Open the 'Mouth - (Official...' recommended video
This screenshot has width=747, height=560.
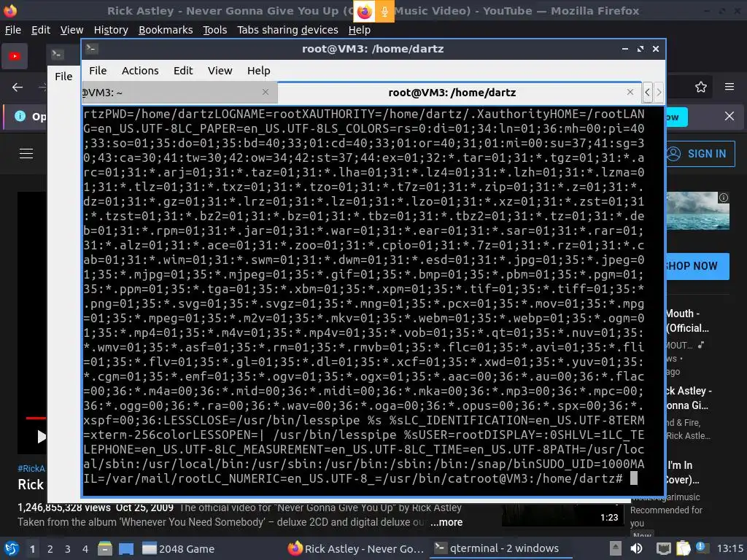click(687, 321)
